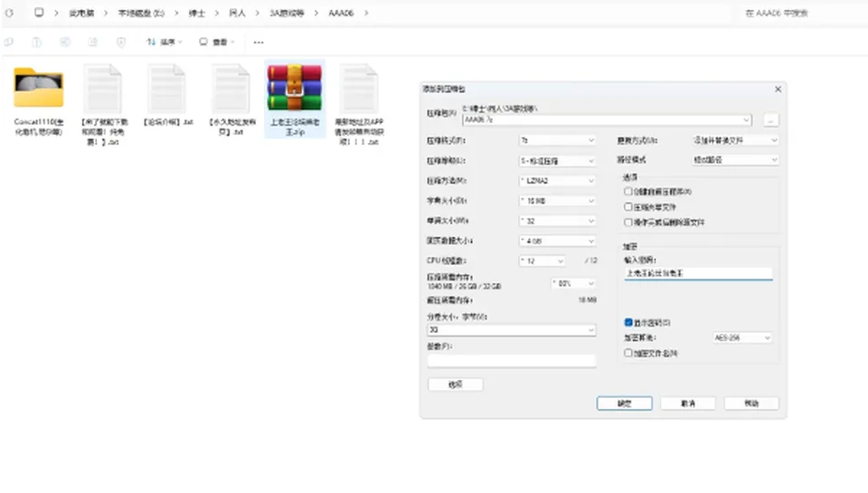Expand the chevron after AAA06 in breadcrumb
The image size is (868, 493).
click(x=366, y=13)
